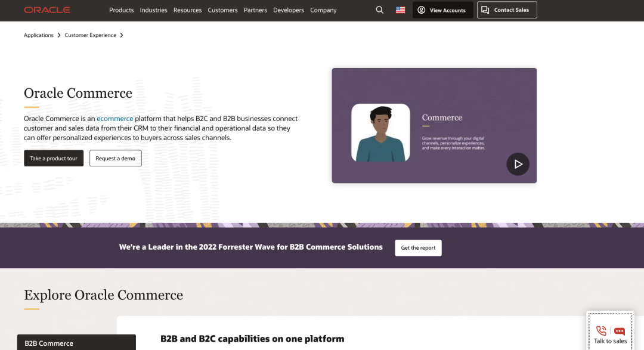The height and width of the screenshot is (350, 644).
Task: Open the site search magnifier icon
Action: tap(379, 10)
